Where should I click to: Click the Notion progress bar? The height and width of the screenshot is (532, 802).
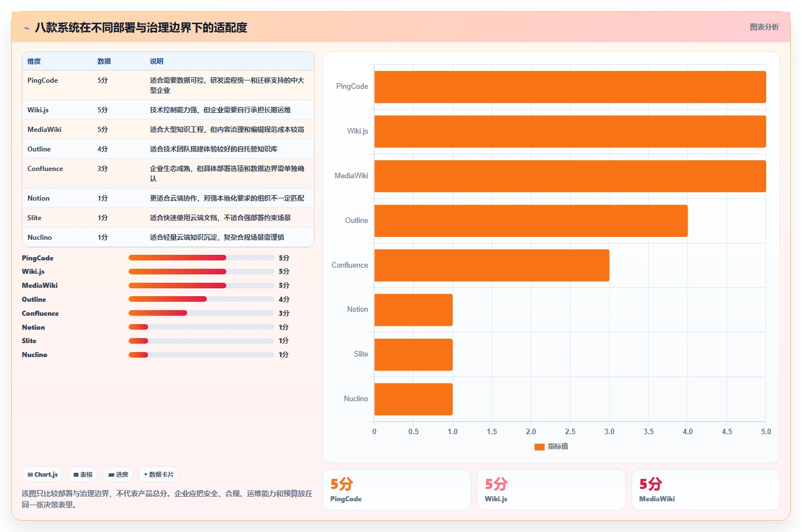(x=201, y=327)
